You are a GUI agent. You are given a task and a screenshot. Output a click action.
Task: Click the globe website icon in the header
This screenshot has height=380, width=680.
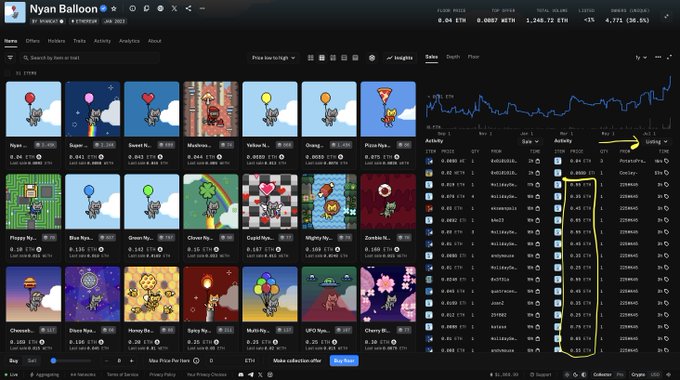point(160,8)
